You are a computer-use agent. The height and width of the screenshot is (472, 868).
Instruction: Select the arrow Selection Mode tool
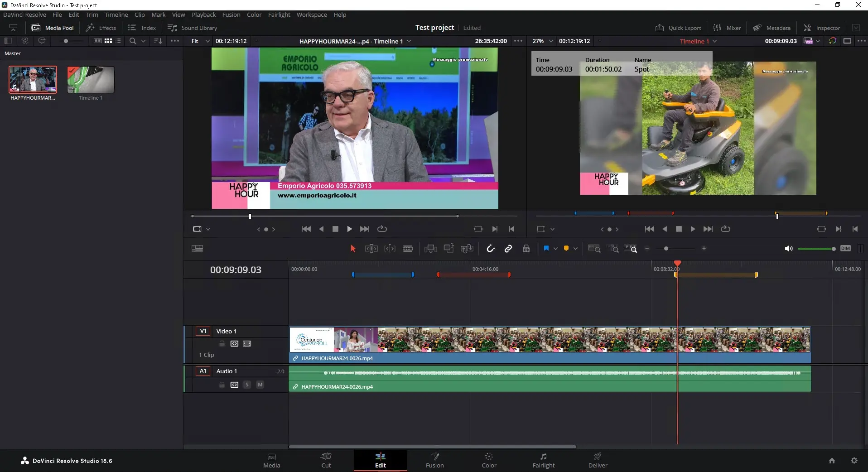tap(353, 249)
